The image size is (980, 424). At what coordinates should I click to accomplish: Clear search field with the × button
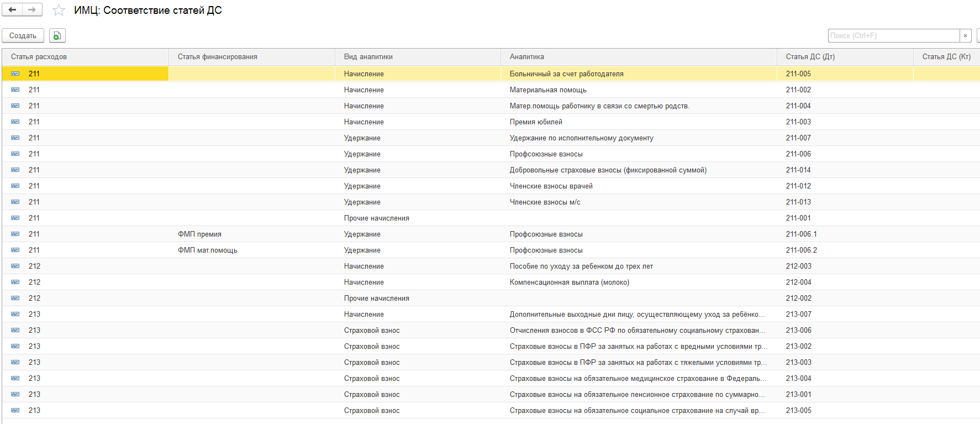click(965, 36)
